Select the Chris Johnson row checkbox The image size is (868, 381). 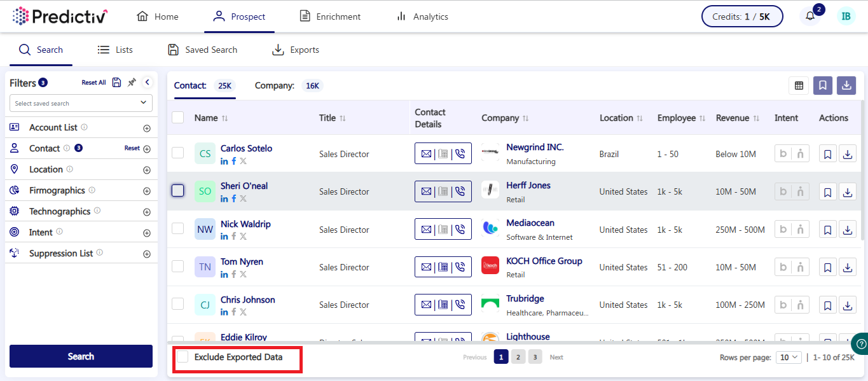178,304
